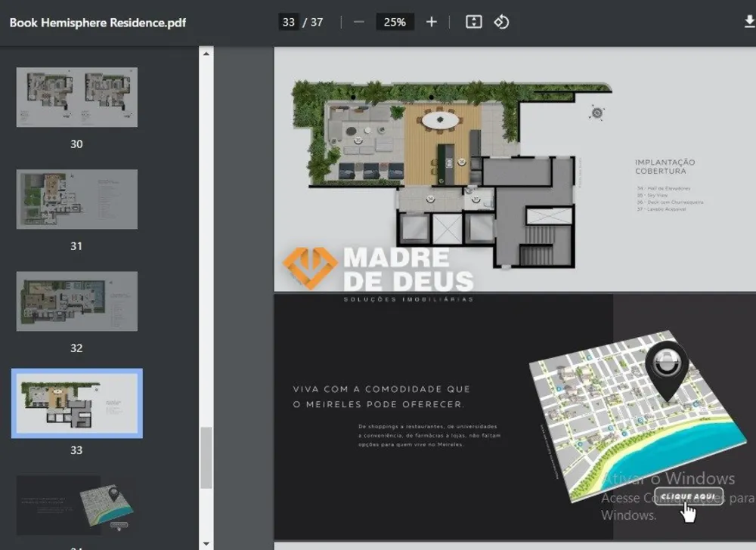Screen dimensions: 756x550
Task: Open page 31 thumbnail
Action: pos(76,199)
